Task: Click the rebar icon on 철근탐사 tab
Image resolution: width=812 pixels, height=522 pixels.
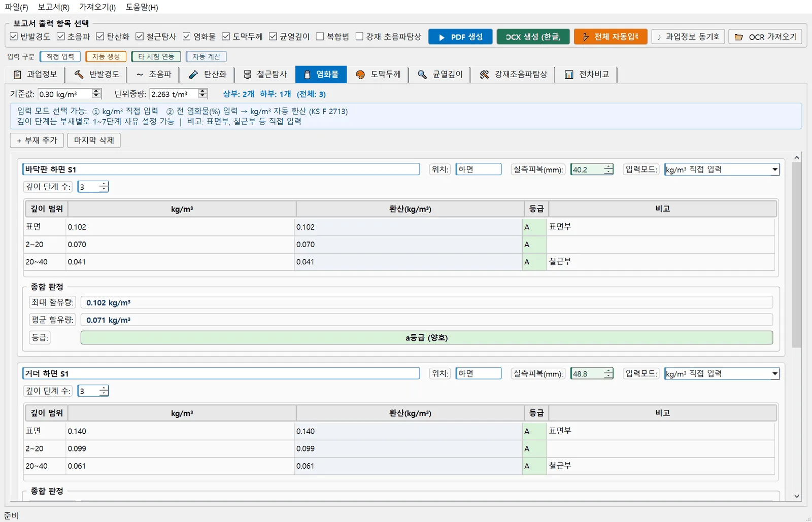Action: (247, 75)
